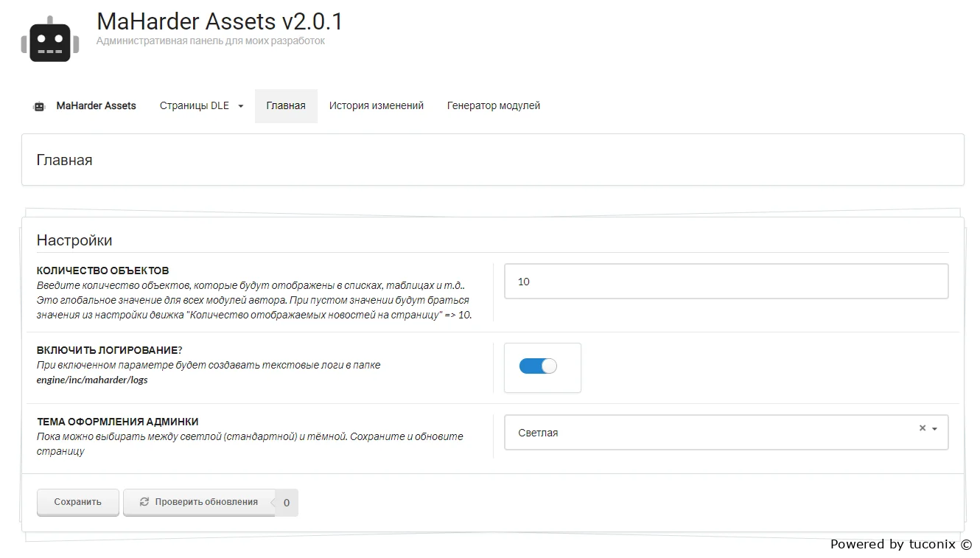The width and height of the screenshot is (980, 558).
Task: Focus the objects count field containing 10
Action: tap(726, 282)
